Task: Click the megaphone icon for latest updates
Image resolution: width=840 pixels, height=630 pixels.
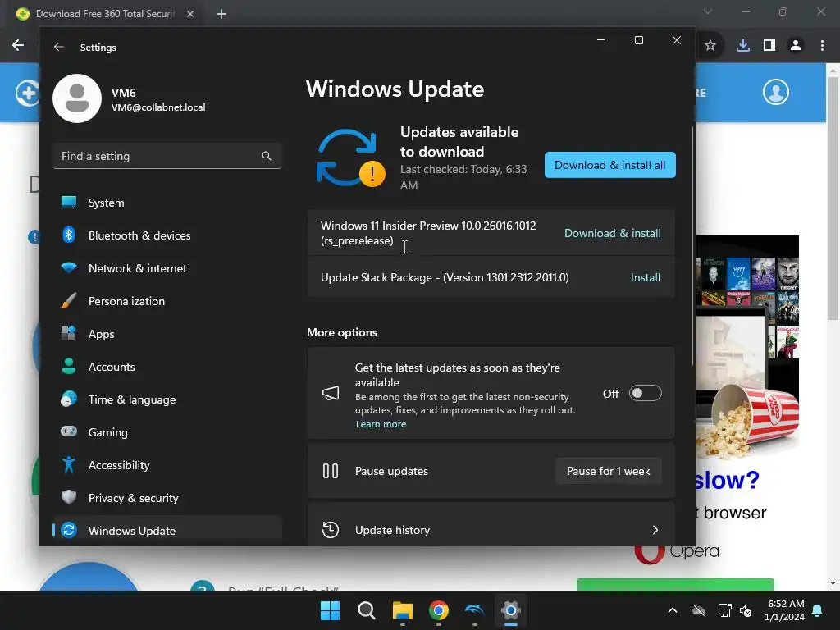Action: pyautogui.click(x=331, y=394)
